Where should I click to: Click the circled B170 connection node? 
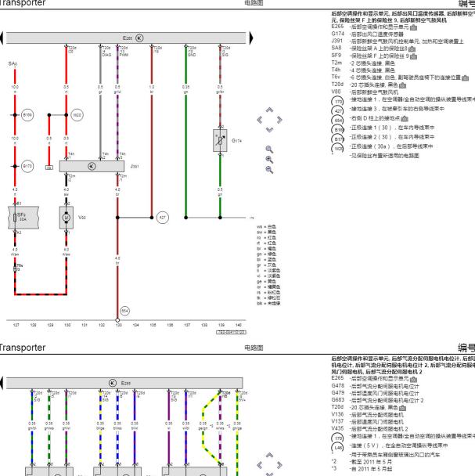click(27, 166)
